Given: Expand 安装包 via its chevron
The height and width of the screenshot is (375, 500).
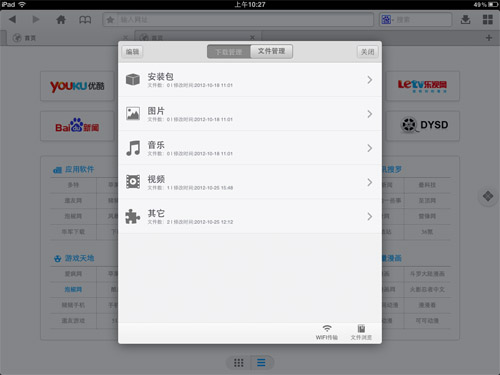Looking at the screenshot, I should pyautogui.click(x=370, y=80).
